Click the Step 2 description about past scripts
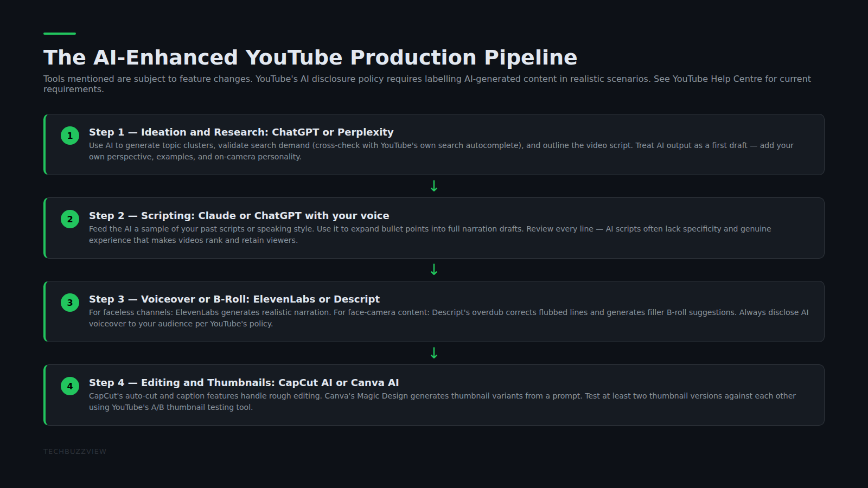The width and height of the screenshot is (868, 488). click(430, 235)
